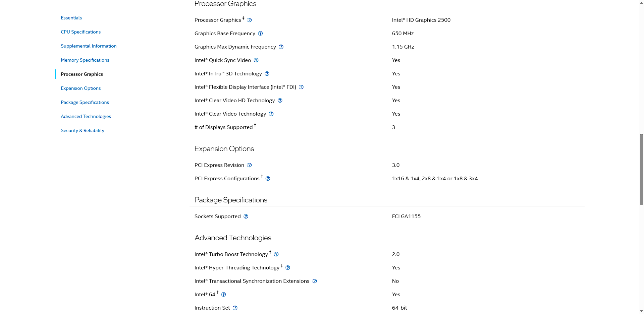Select Memory Specifications sidebar link
The width and height of the screenshot is (644, 314).
(85, 60)
